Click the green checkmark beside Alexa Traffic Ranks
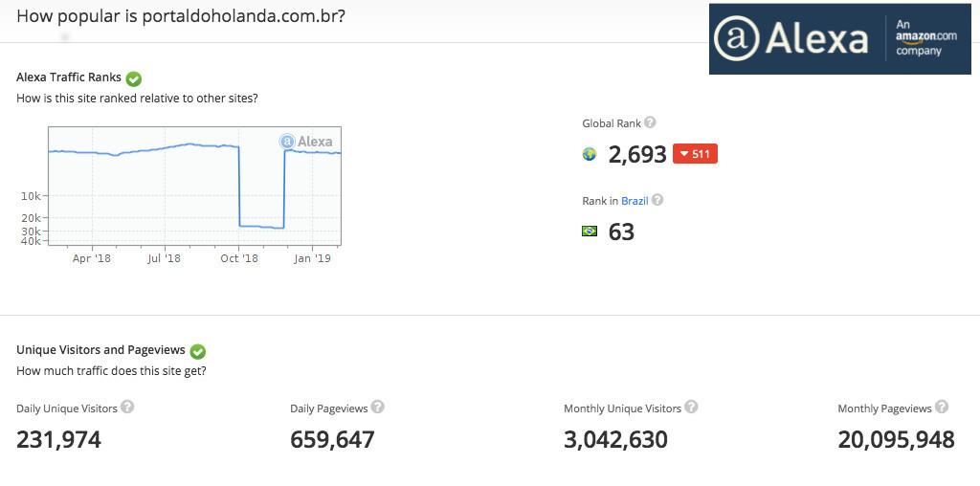This screenshot has height=486, width=980. [134, 78]
